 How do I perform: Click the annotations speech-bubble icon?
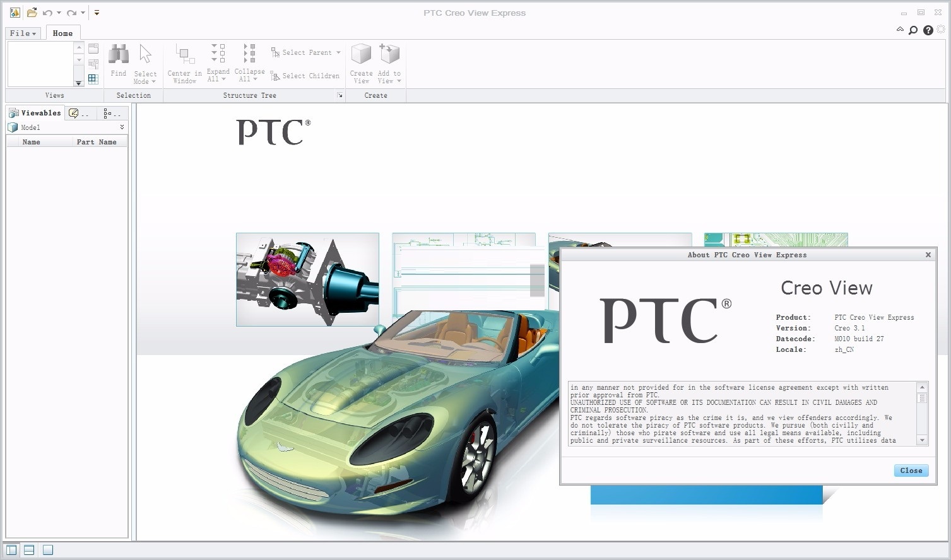coord(74,114)
